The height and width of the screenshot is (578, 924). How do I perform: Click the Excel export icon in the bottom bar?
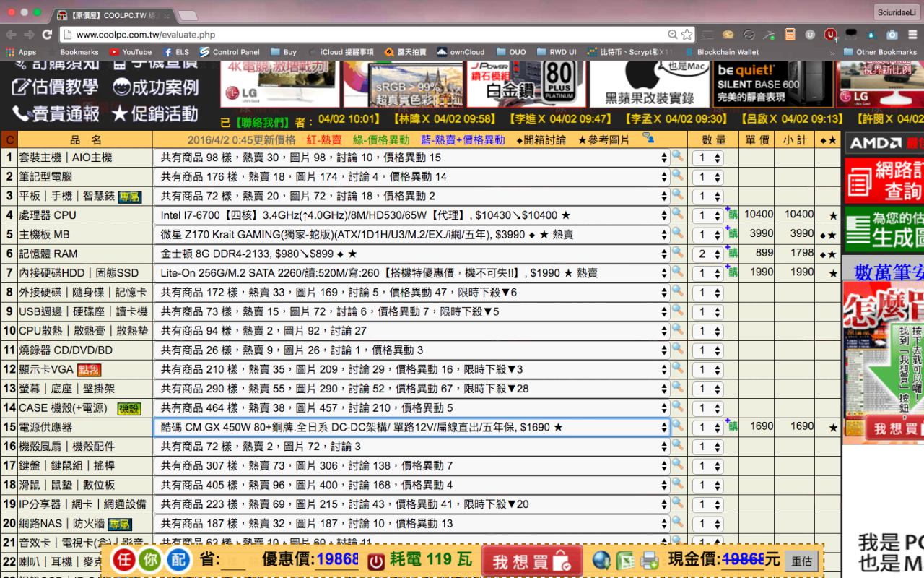point(625,560)
